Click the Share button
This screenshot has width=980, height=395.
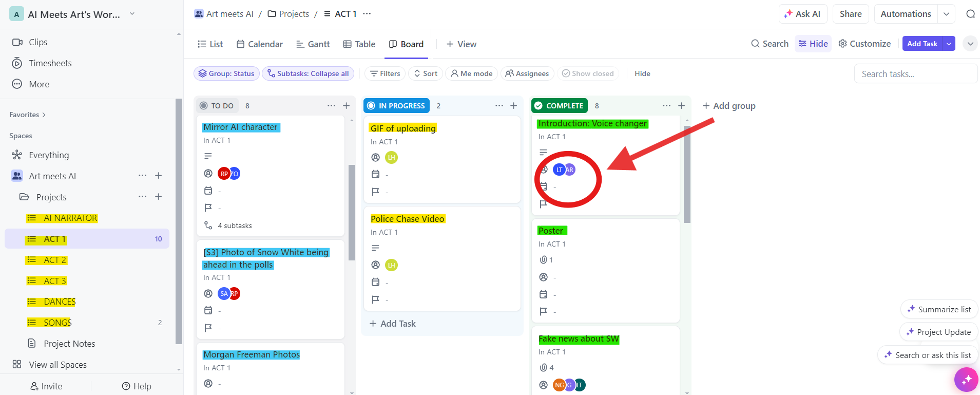(x=851, y=14)
